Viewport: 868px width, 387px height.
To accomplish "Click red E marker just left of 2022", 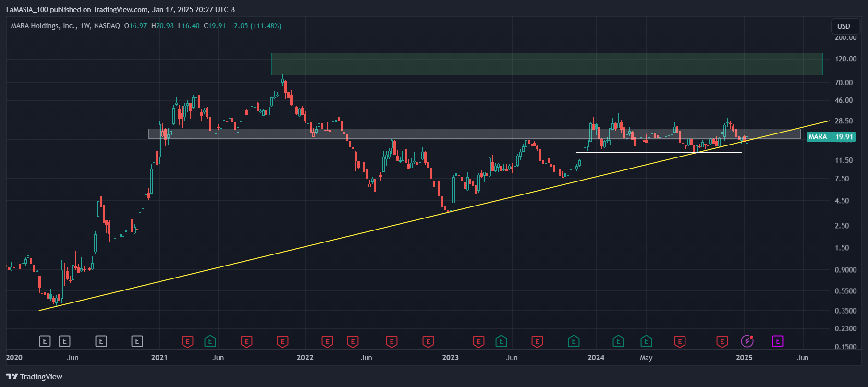I will click(x=282, y=341).
